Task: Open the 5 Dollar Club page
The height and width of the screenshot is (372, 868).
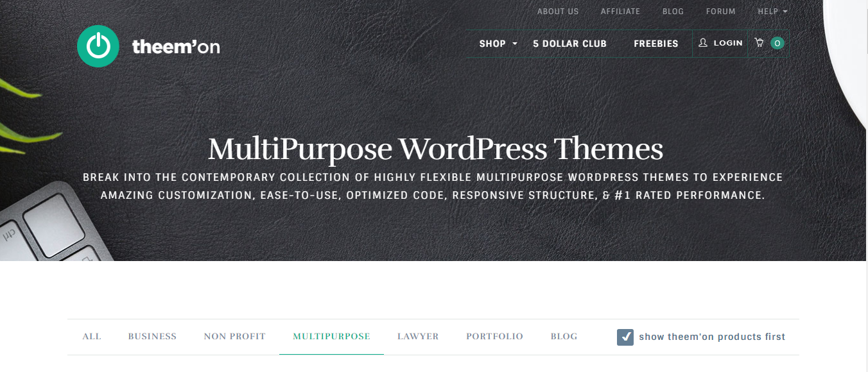Action: (x=569, y=44)
